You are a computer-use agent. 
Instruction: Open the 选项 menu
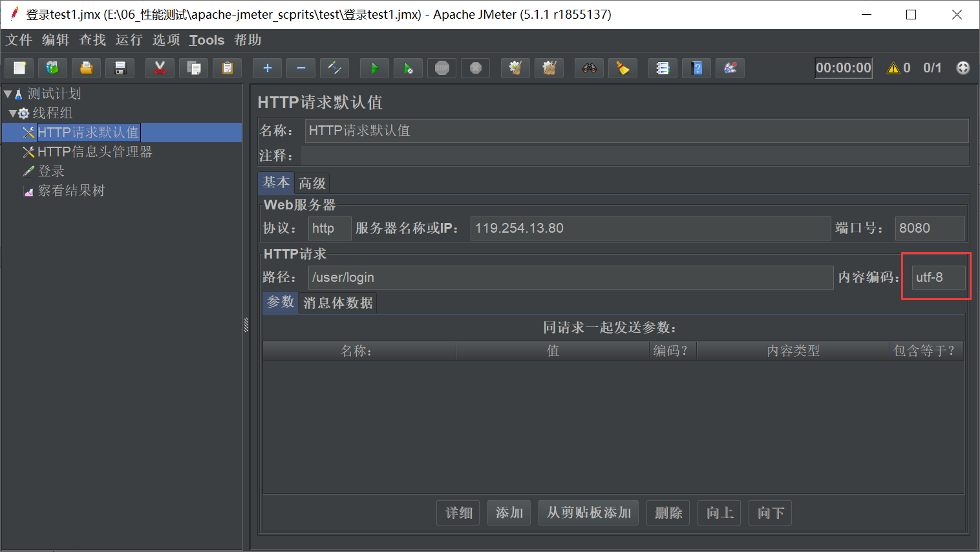point(166,40)
